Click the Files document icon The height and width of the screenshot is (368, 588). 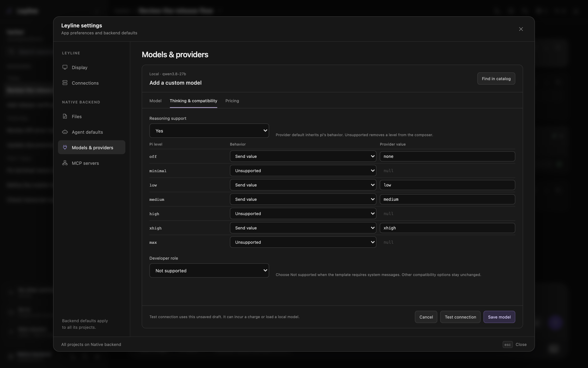pyautogui.click(x=65, y=116)
